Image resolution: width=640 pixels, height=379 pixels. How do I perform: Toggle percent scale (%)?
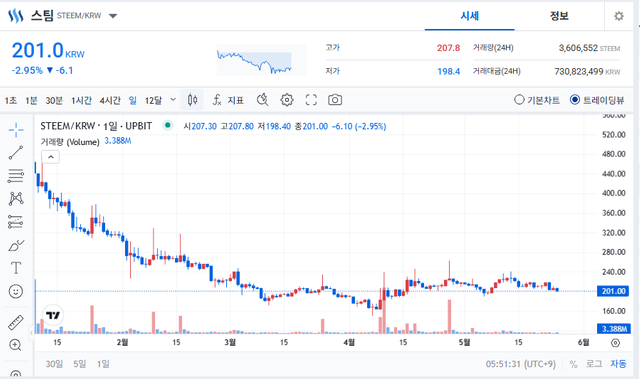[x=573, y=364]
